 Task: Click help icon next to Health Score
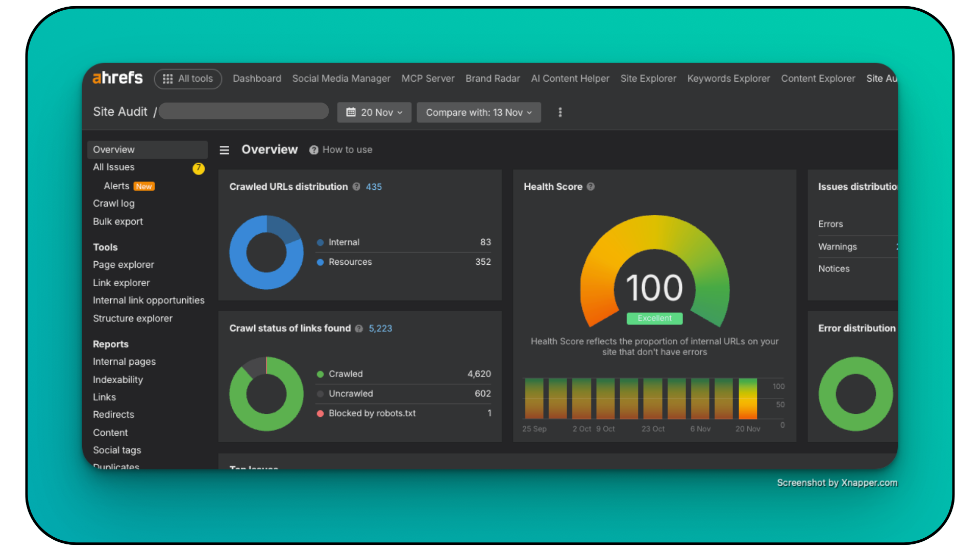[591, 187]
